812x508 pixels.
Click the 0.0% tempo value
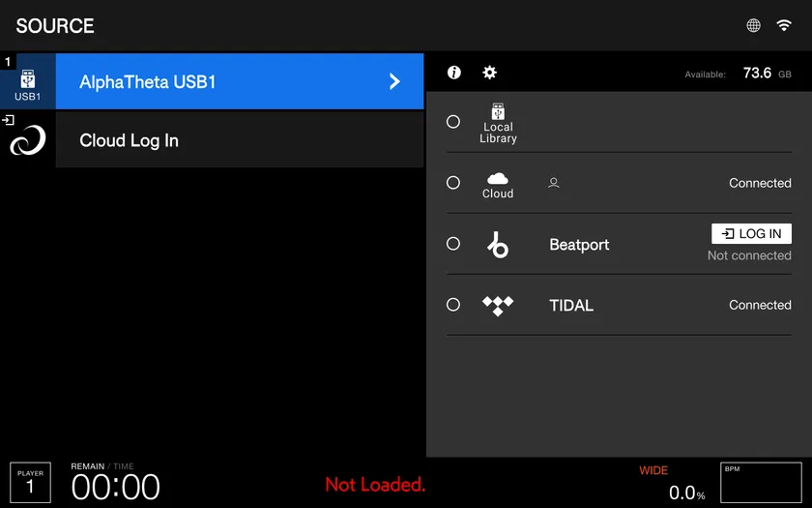pos(686,492)
